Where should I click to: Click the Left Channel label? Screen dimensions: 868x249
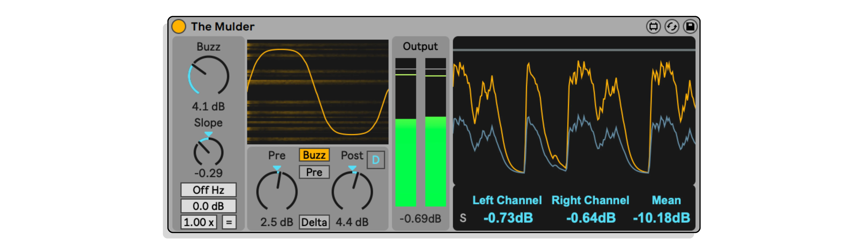tap(507, 200)
